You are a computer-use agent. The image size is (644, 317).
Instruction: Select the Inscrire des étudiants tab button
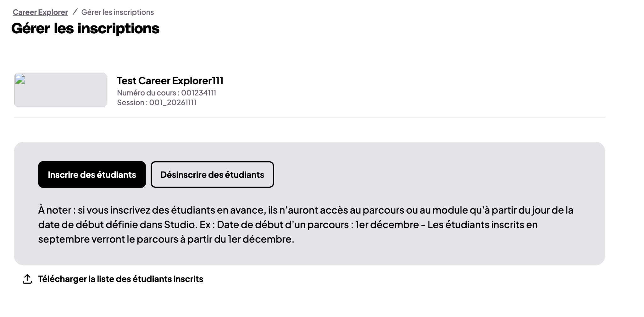coord(92,175)
